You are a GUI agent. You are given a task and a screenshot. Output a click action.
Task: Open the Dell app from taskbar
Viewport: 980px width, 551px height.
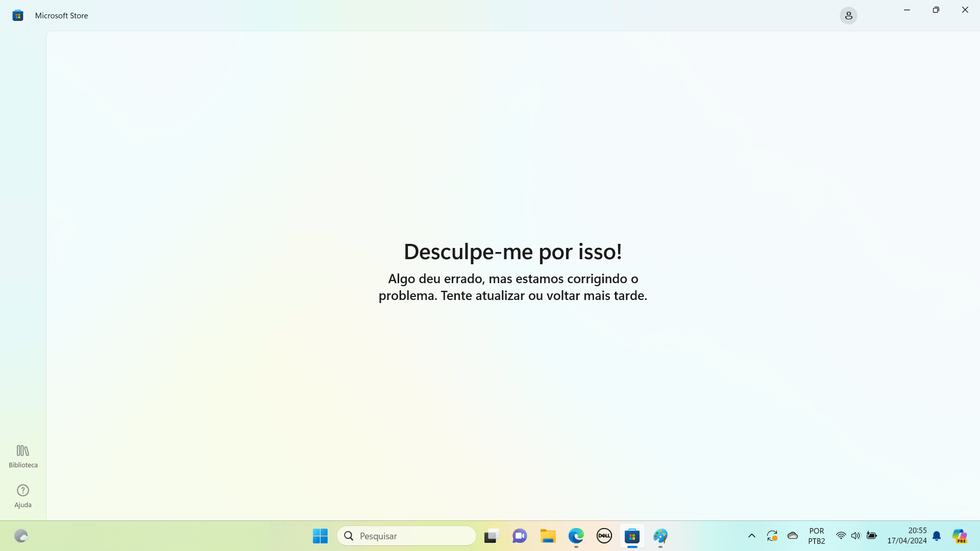click(x=604, y=536)
